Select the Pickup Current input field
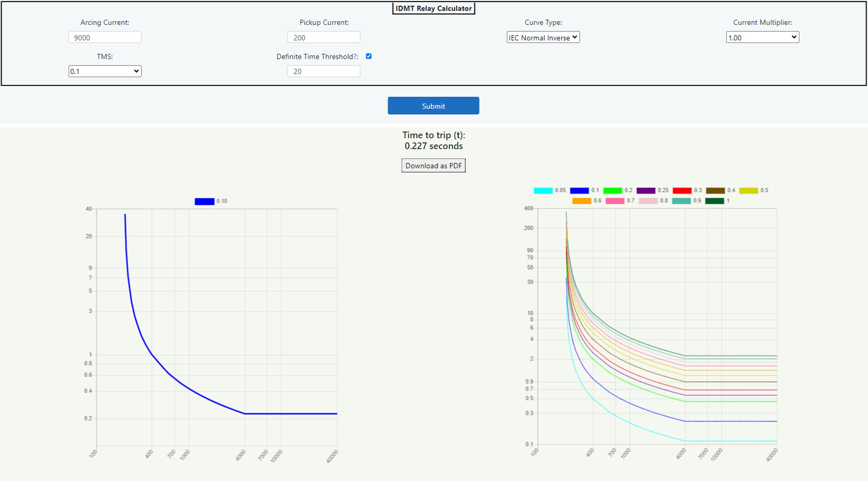868x482 pixels. [x=323, y=37]
